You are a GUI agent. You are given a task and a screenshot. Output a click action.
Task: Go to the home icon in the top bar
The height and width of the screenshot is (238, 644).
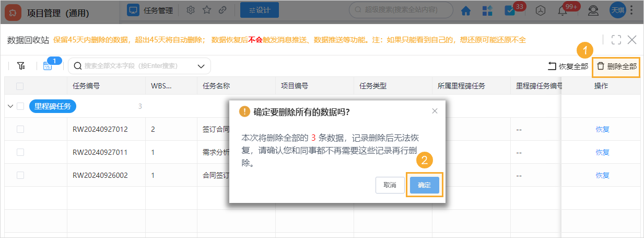[x=465, y=10]
